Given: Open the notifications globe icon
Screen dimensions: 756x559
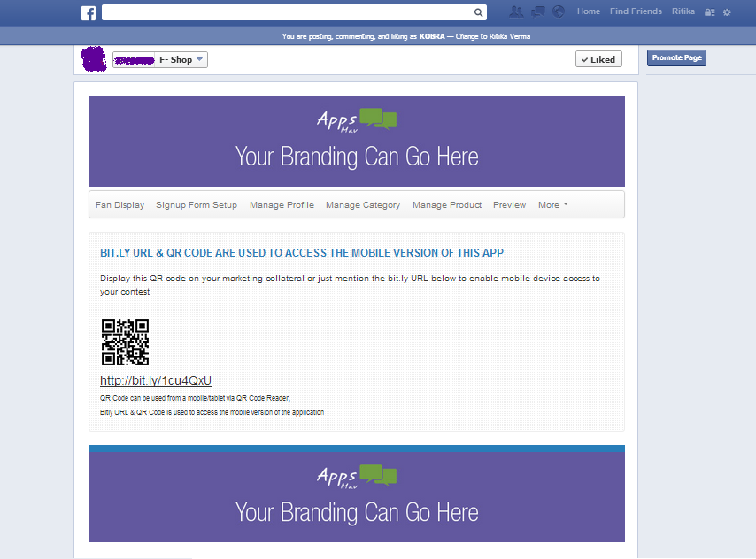Looking at the screenshot, I should coord(559,11).
